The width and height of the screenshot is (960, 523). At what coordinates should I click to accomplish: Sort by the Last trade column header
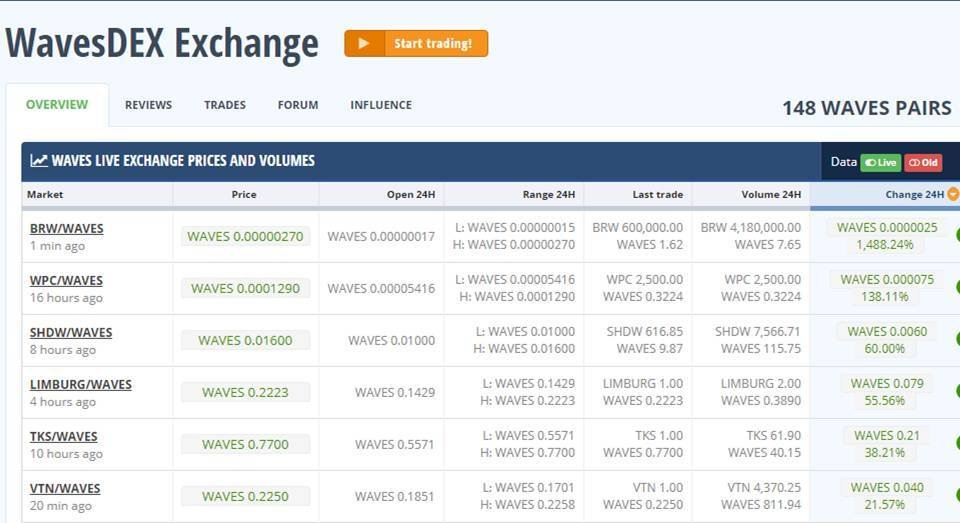(658, 194)
